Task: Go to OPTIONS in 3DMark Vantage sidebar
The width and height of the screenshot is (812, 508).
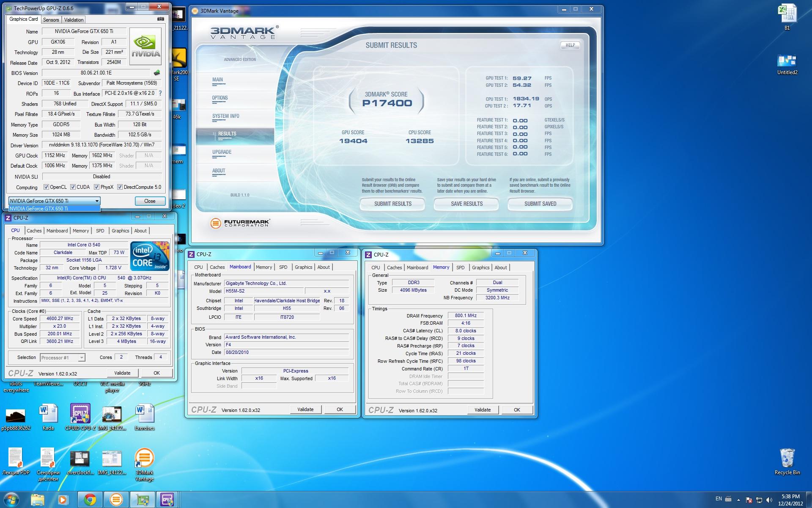Action: (220, 98)
